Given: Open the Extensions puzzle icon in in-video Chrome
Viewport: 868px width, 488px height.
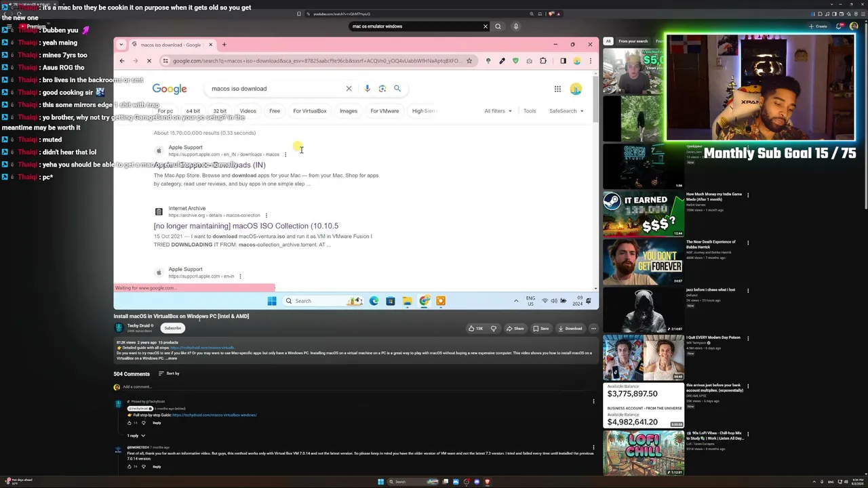Looking at the screenshot, I should click(x=543, y=61).
